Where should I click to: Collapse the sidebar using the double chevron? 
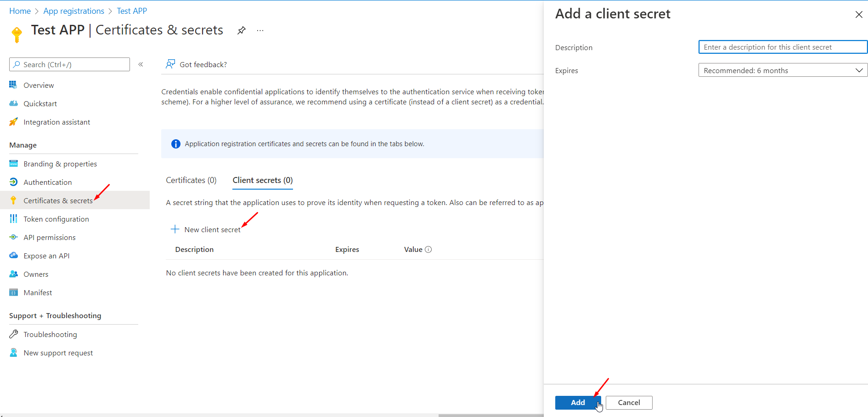(141, 64)
